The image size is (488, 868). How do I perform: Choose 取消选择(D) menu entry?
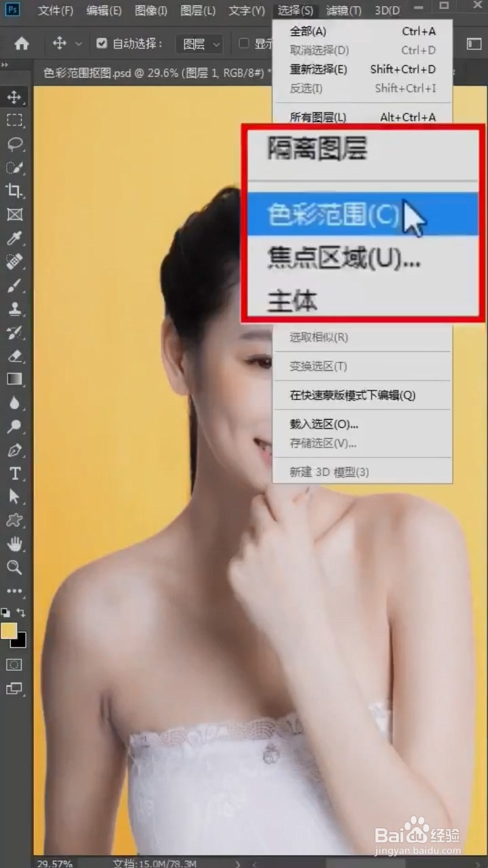pyautogui.click(x=363, y=50)
